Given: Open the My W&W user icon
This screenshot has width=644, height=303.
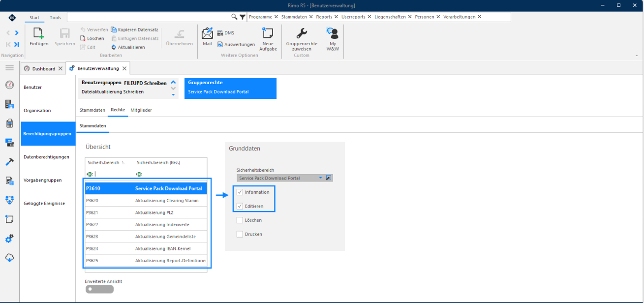Looking at the screenshot, I should (333, 33).
